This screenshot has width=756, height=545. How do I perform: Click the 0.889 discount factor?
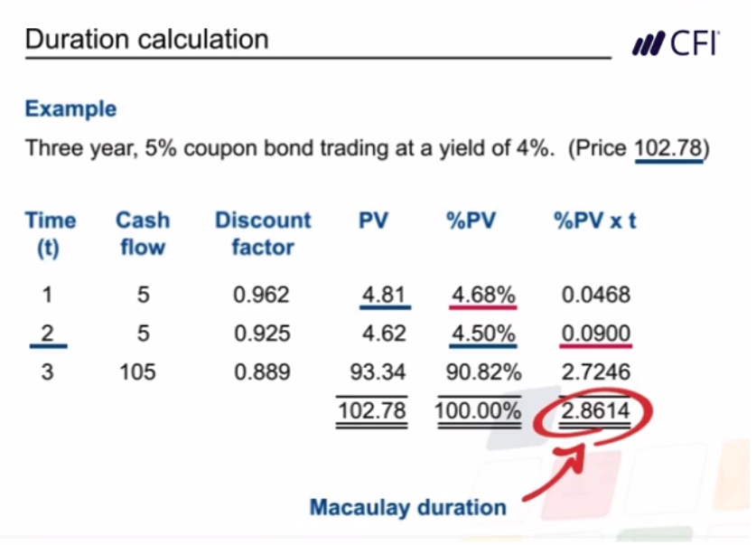pos(262,371)
